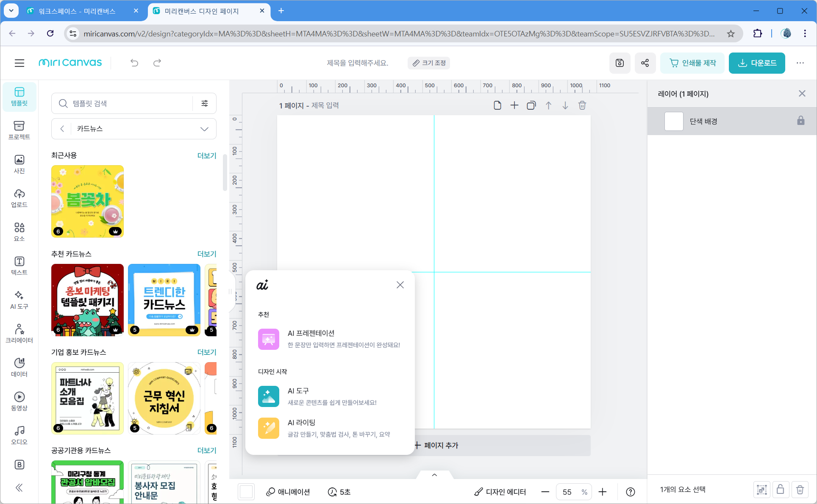Viewport: 817px width, 504px height.
Task: Click the 다운로드 download button
Action: coord(757,63)
